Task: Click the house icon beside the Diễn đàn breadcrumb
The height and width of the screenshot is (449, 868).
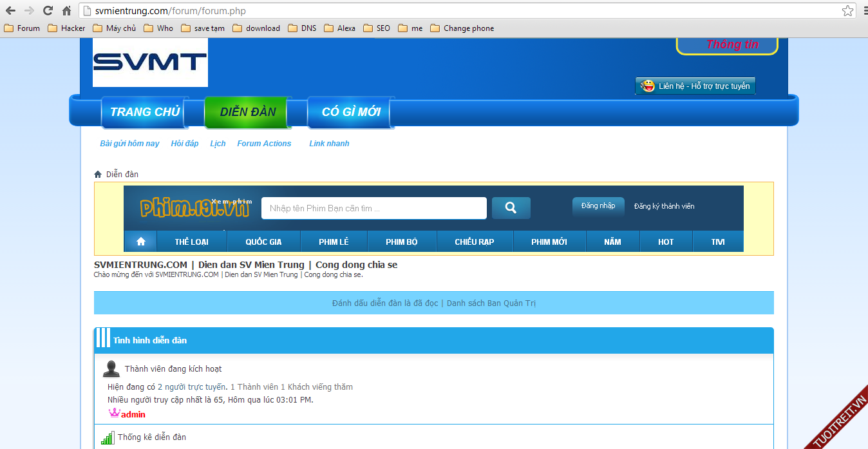Action: (x=98, y=175)
